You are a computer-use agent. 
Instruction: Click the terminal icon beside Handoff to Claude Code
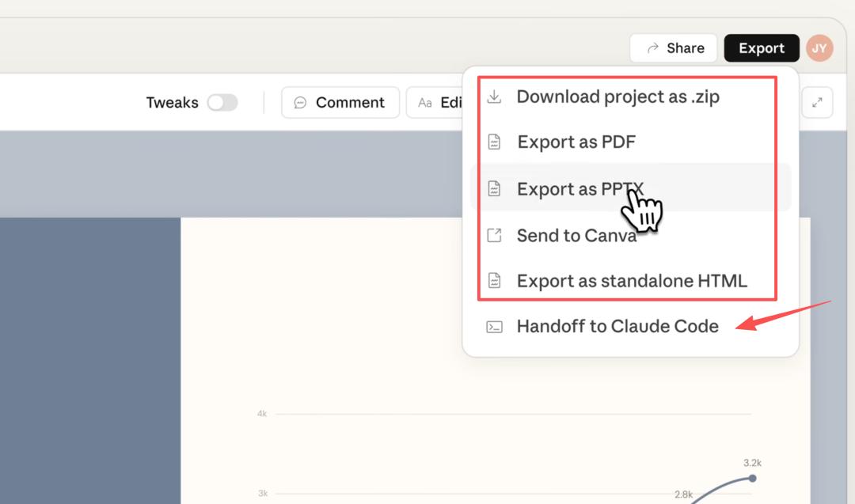click(x=494, y=327)
